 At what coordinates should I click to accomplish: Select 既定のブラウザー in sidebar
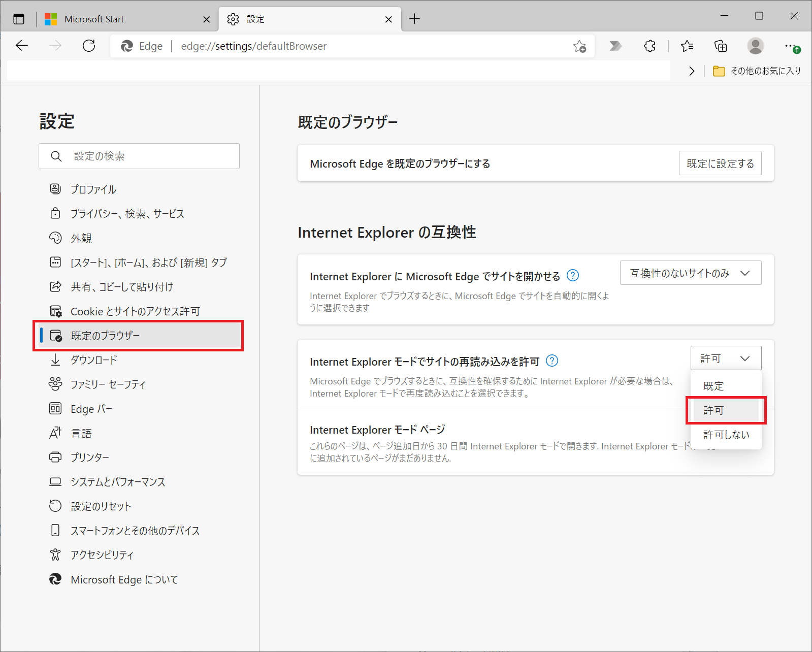(x=139, y=336)
